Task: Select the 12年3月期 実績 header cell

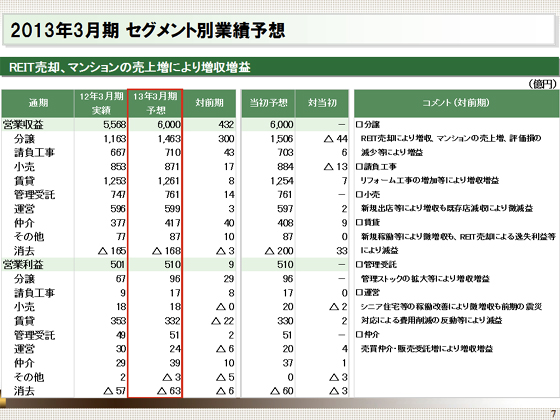Action: [101, 103]
